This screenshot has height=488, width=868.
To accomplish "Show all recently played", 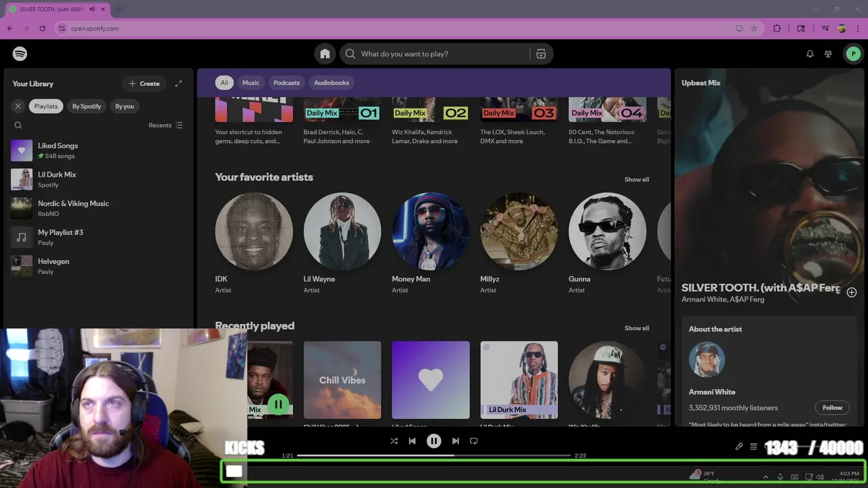I will pos(637,328).
